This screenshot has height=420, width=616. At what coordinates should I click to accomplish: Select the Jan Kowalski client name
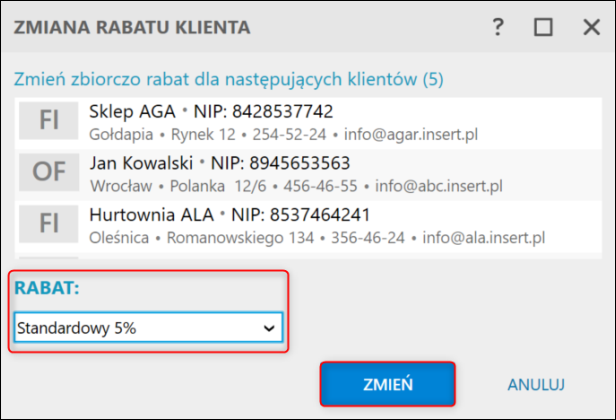coord(141,163)
